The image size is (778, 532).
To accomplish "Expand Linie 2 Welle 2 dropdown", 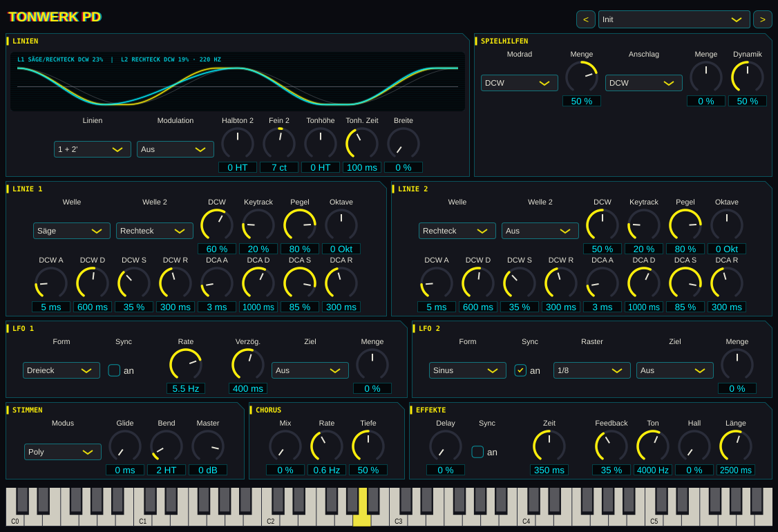I will point(540,231).
